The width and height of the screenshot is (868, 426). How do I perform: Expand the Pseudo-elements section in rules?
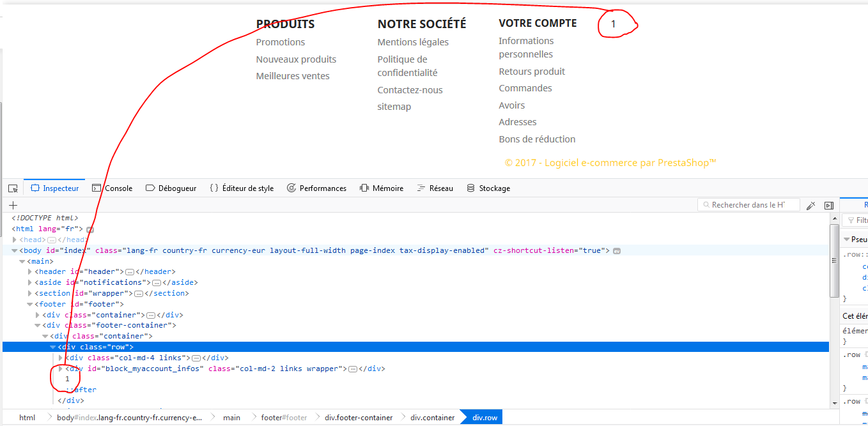[x=847, y=240]
